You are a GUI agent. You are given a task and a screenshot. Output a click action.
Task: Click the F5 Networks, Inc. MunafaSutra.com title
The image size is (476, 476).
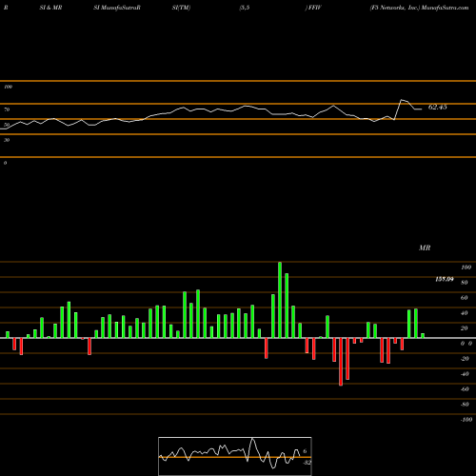(x=420, y=8)
